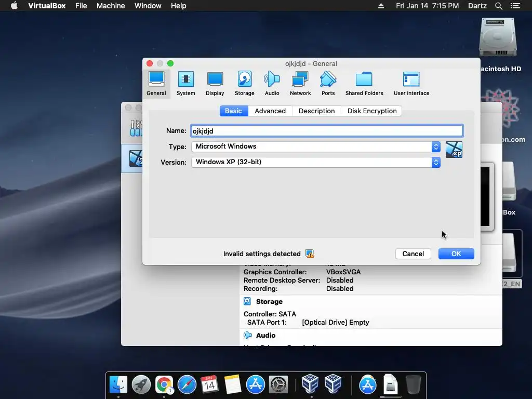Open the Display settings section

tap(215, 84)
